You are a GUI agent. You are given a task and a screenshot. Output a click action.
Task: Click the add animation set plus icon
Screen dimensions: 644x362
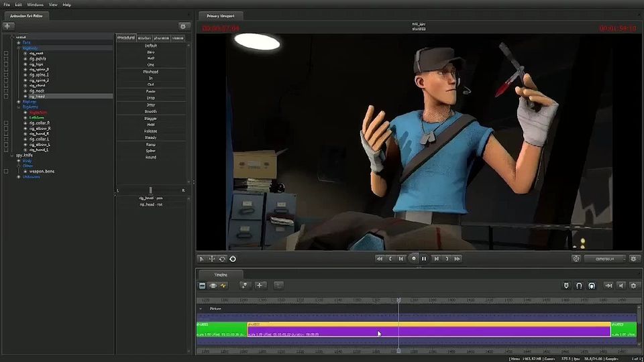(x=8, y=26)
